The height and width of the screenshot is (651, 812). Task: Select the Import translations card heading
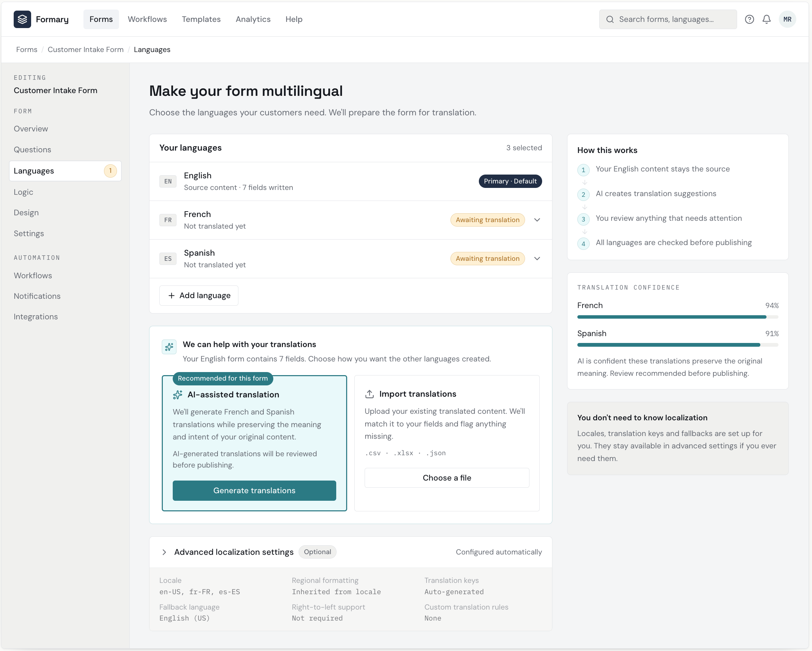pyautogui.click(x=418, y=394)
